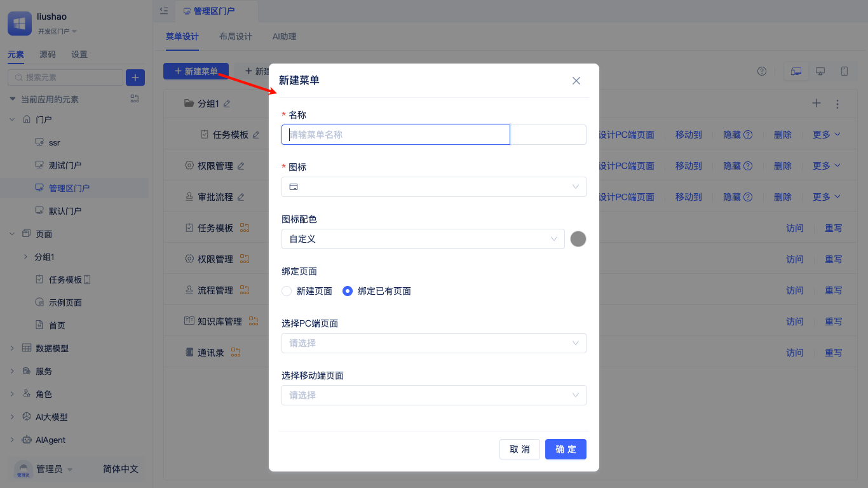Click the gray custom color swatch
868x488 pixels.
578,239
